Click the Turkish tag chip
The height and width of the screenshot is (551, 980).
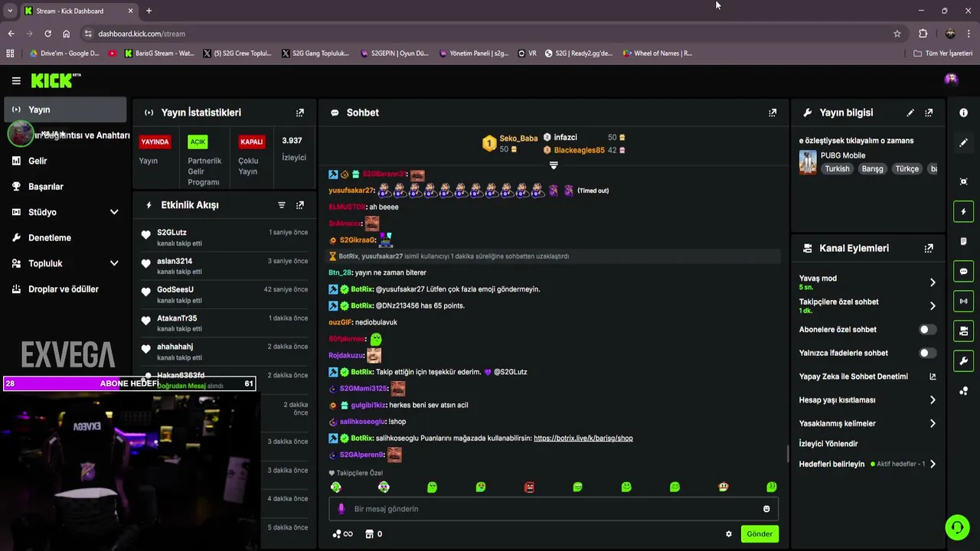click(x=837, y=169)
